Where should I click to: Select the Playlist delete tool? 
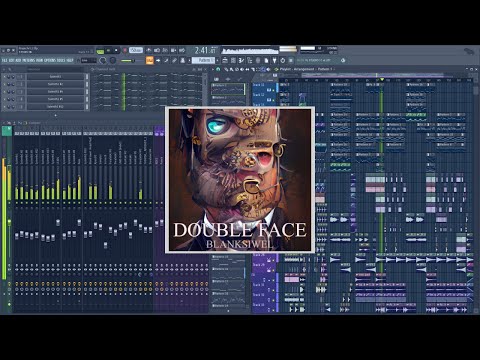pos(237,69)
